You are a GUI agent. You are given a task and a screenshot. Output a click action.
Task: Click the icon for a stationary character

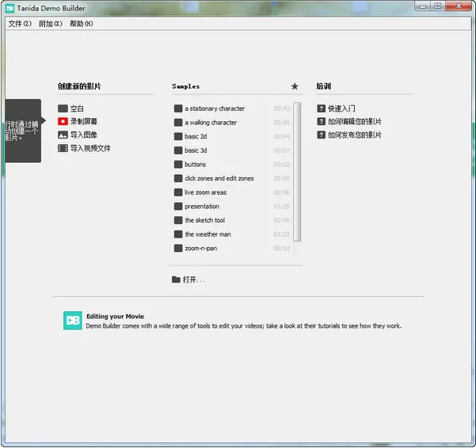pyautogui.click(x=178, y=108)
